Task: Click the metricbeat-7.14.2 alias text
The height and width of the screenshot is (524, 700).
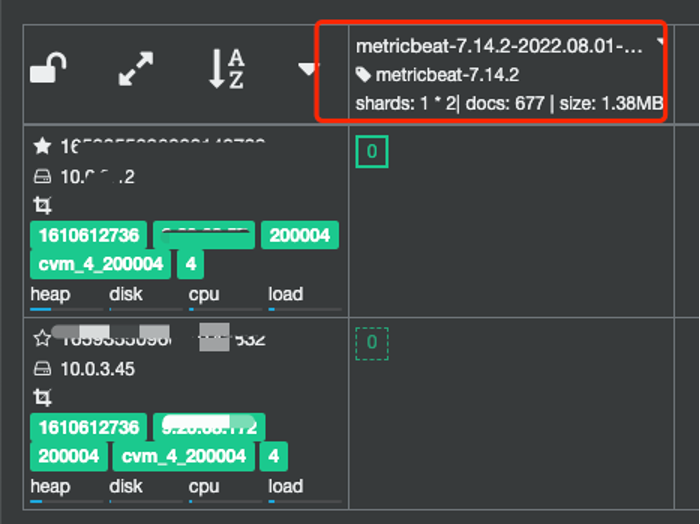Action: click(x=447, y=75)
